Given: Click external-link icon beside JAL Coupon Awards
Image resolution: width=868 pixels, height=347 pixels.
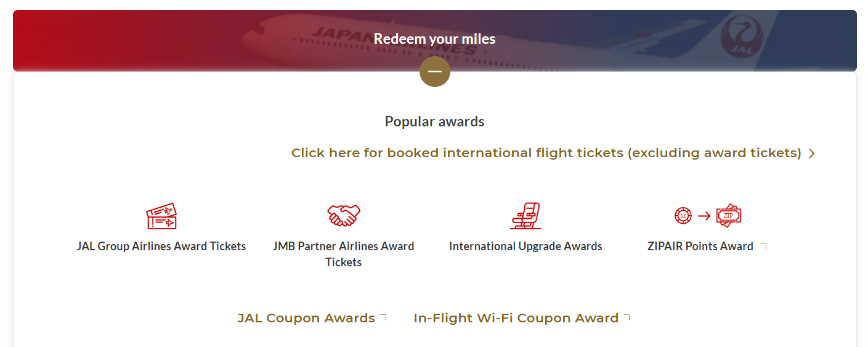Looking at the screenshot, I should tap(383, 317).
